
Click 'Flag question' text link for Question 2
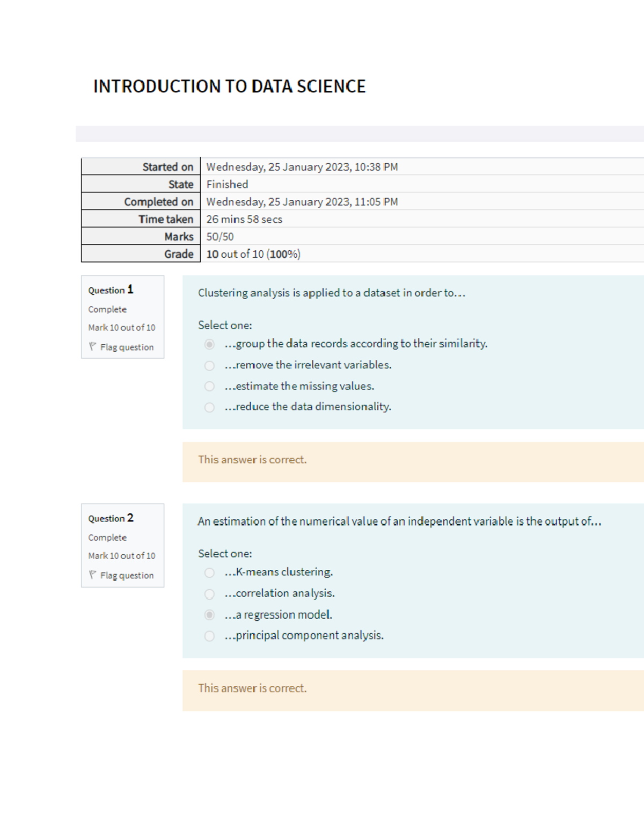pos(127,576)
